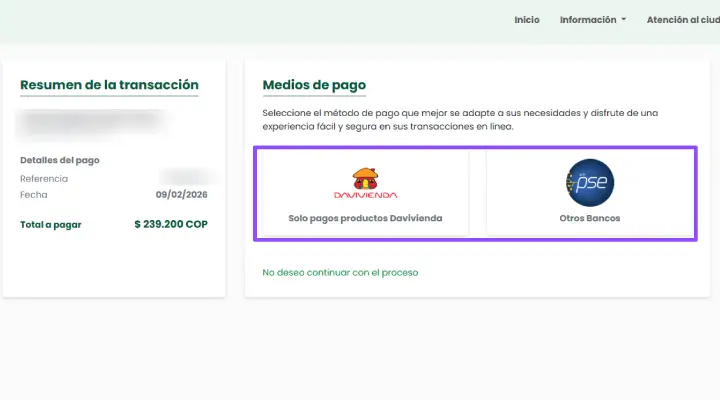This screenshot has width=720, height=400.
Task: Open Atención al ciudadano menu item
Action: [x=683, y=20]
